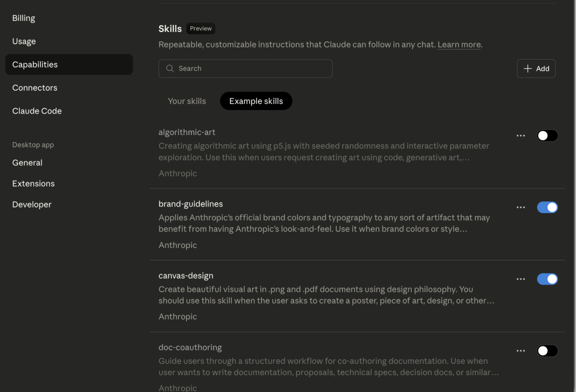Open the Developer settings page

click(x=32, y=205)
